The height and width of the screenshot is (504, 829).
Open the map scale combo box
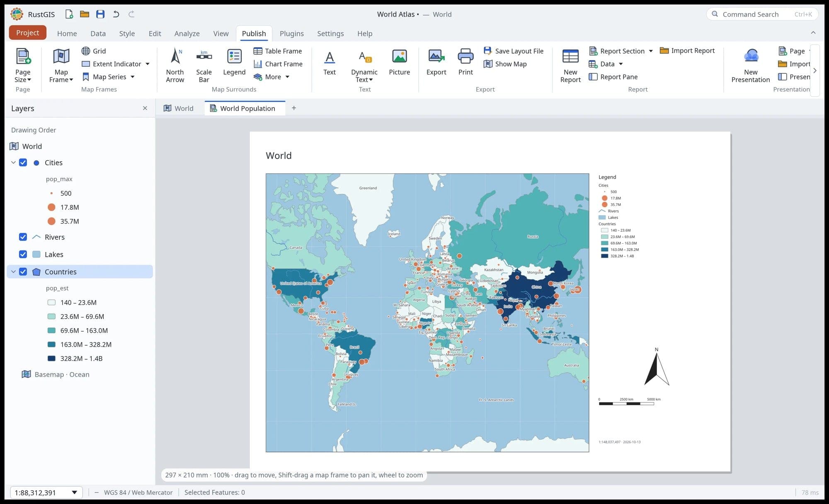point(46,492)
